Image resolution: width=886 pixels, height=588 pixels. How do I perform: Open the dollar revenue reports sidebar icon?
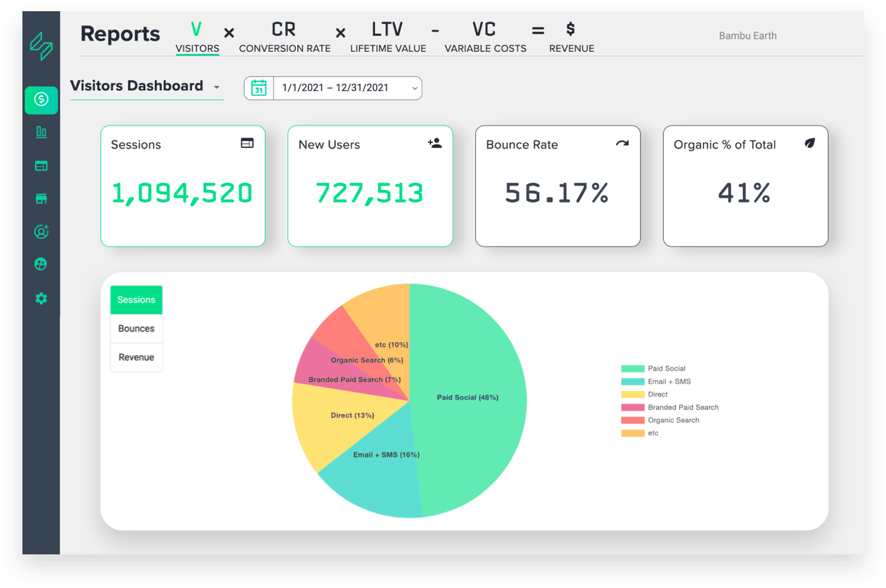pos(41,100)
